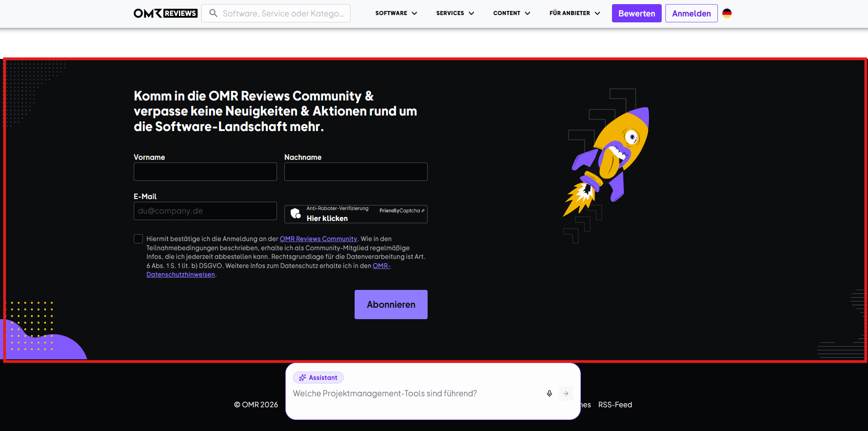Screen dimensions: 868x431
Task: Tick the community signup consent checkbox
Action: point(138,239)
